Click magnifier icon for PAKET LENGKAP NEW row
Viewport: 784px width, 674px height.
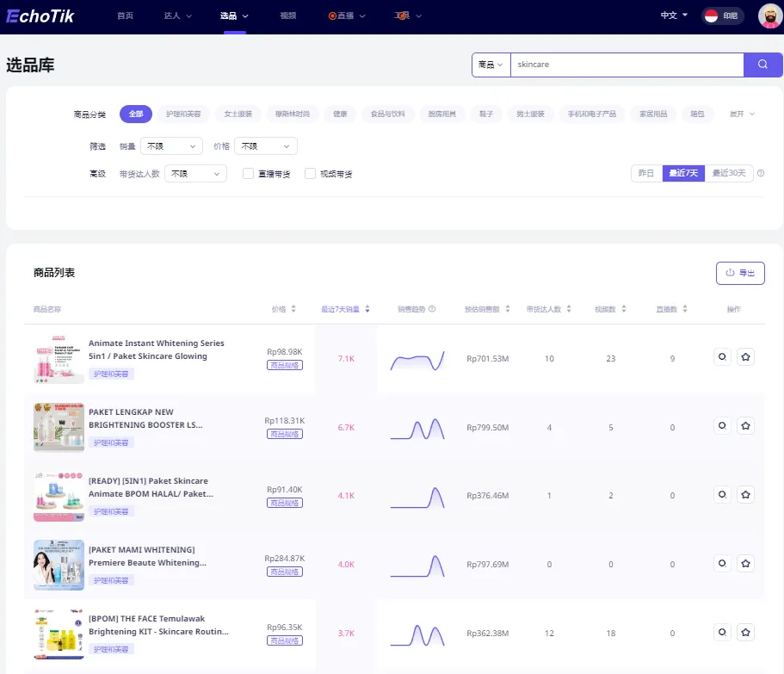coord(723,426)
